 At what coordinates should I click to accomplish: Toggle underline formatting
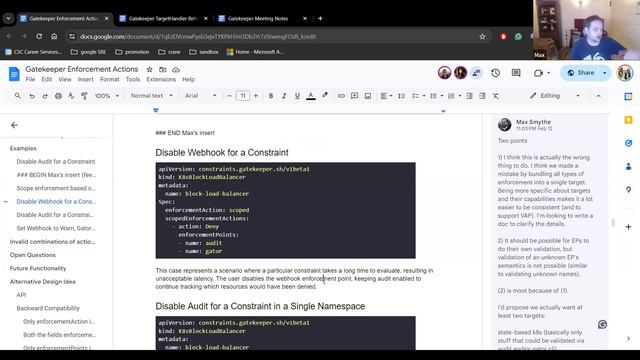click(297, 96)
